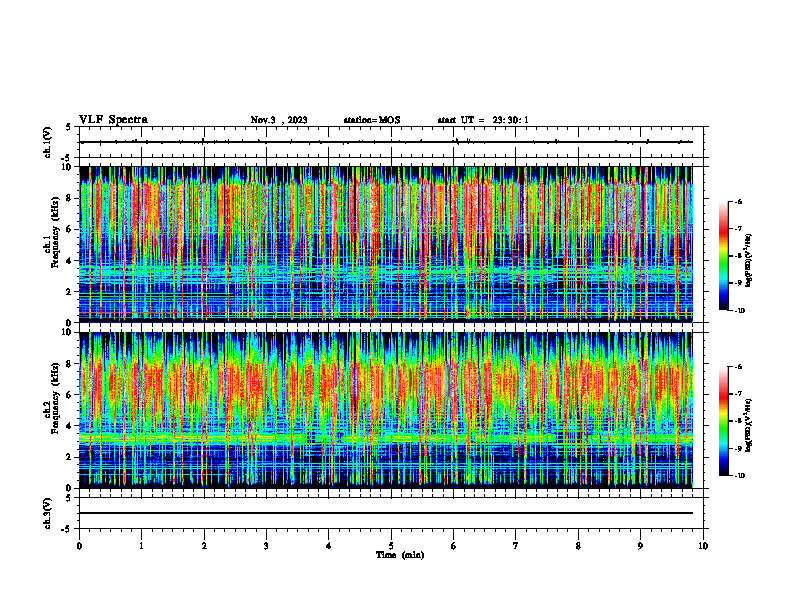Click the ch.2 "Frequency (kHz)" axis label
This screenshot has height=612, width=792.
pyautogui.click(x=55, y=398)
